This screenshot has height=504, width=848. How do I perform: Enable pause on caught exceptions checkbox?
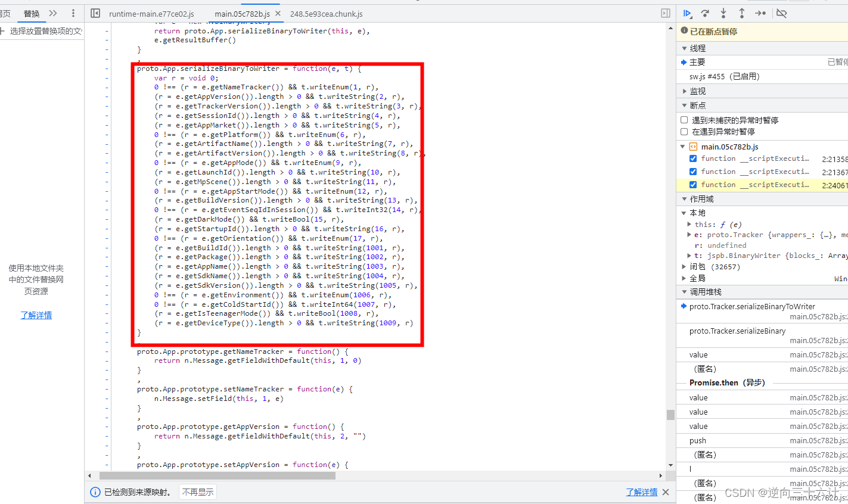click(x=684, y=132)
